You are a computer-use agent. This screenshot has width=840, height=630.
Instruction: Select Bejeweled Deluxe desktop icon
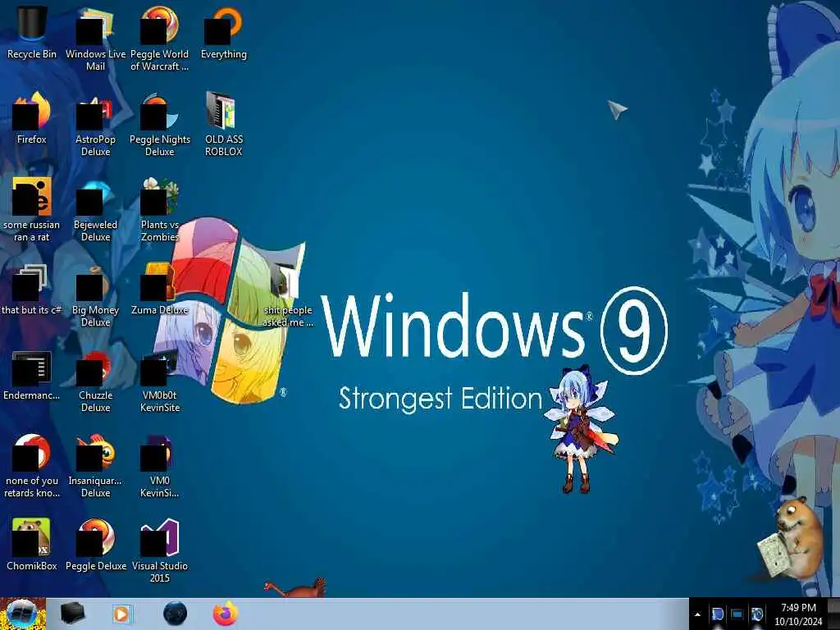pos(95,209)
